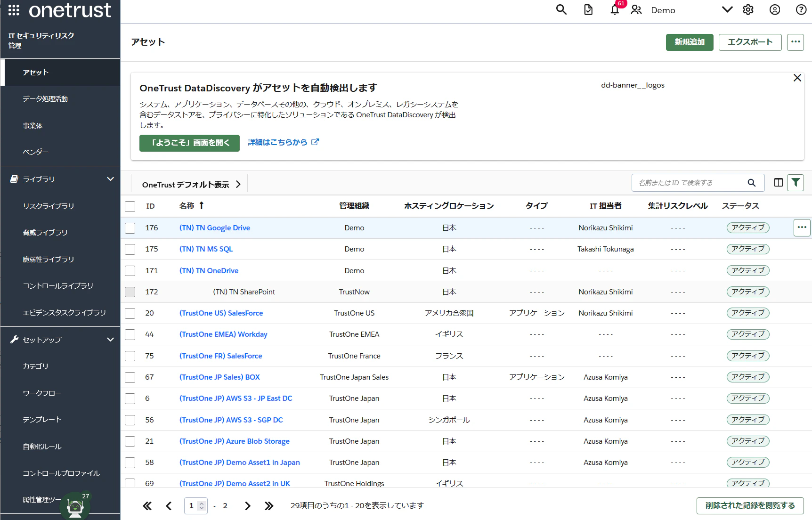Go to the first page of results
The height and width of the screenshot is (520, 812).
coord(147,506)
